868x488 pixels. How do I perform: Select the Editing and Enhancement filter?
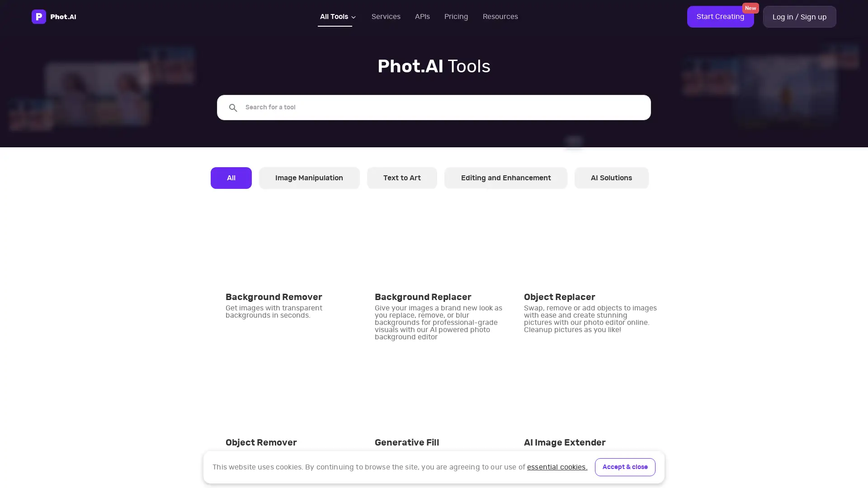point(505,178)
